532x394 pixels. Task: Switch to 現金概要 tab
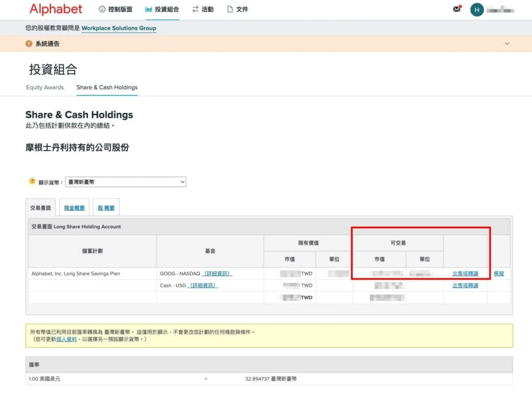pos(74,208)
